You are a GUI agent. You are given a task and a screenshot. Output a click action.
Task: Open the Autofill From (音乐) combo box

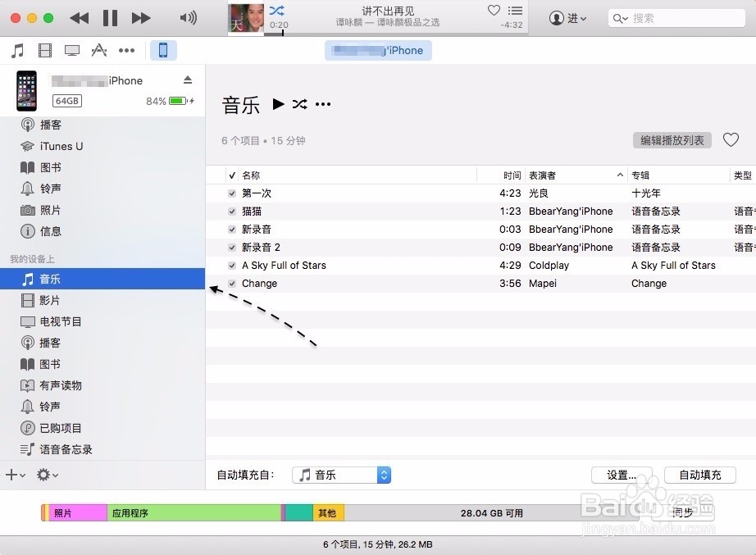point(341,475)
